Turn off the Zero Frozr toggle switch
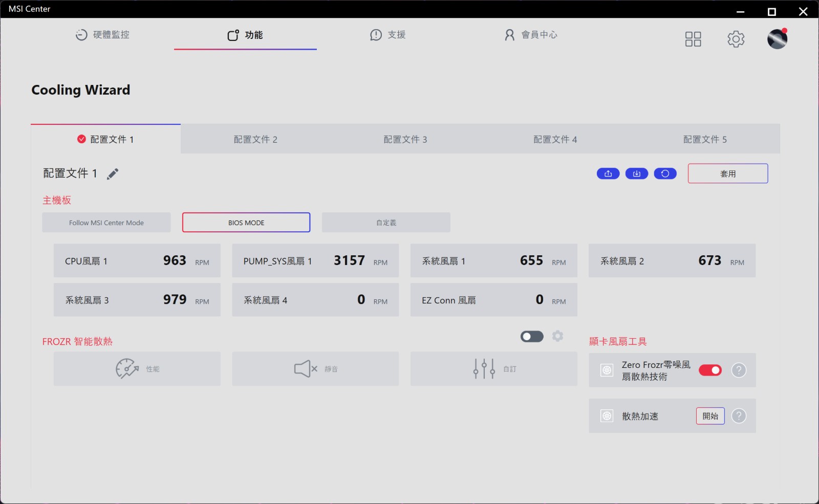Viewport: 819px width, 504px height. 710,370
